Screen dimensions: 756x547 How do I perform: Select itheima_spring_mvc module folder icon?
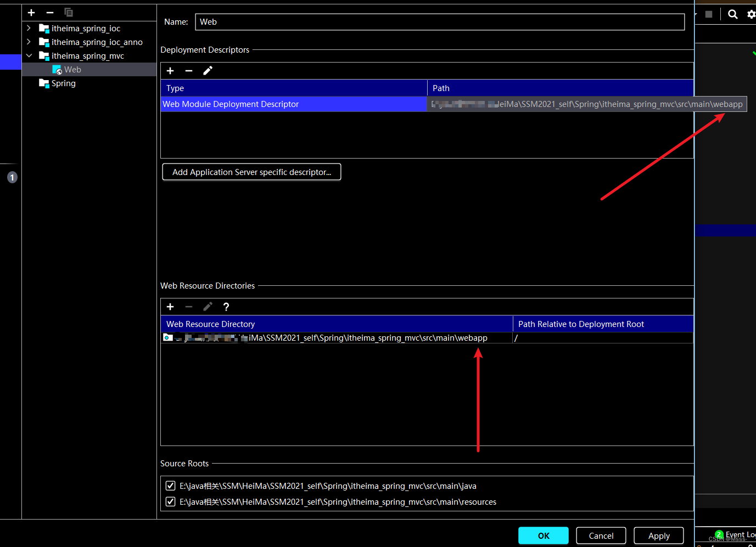click(x=44, y=55)
